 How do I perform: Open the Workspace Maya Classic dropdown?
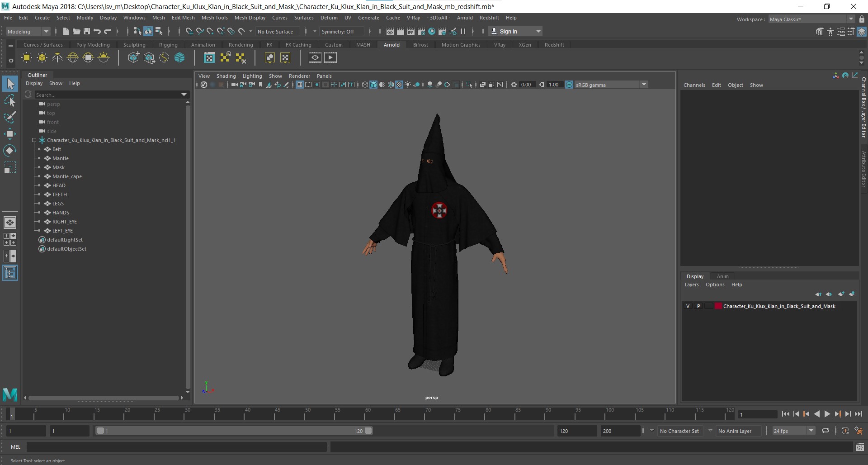pyautogui.click(x=811, y=19)
